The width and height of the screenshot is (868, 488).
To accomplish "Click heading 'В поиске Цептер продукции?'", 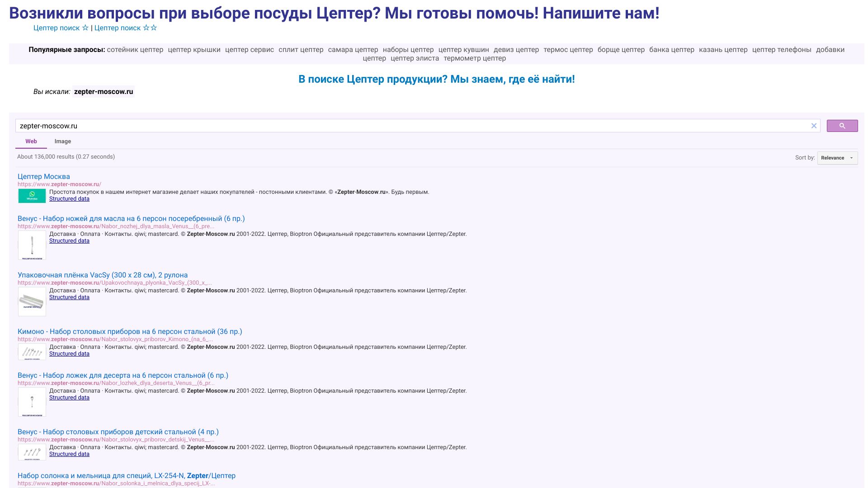I will point(437,79).
